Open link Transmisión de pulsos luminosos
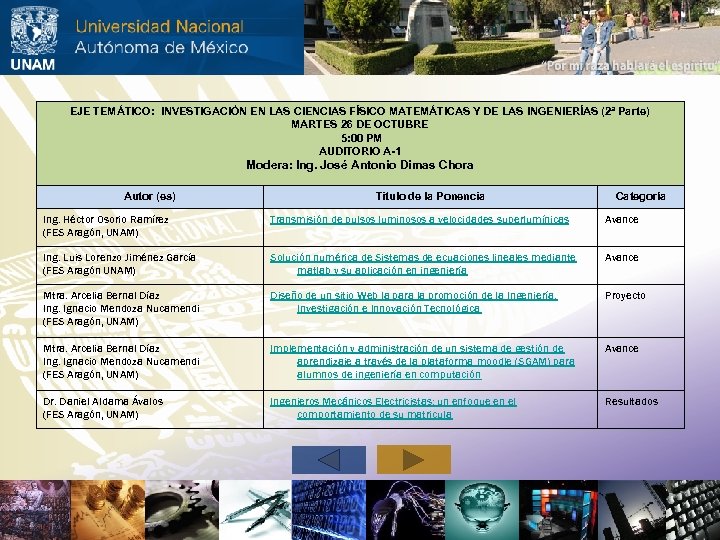 [x=419, y=219]
